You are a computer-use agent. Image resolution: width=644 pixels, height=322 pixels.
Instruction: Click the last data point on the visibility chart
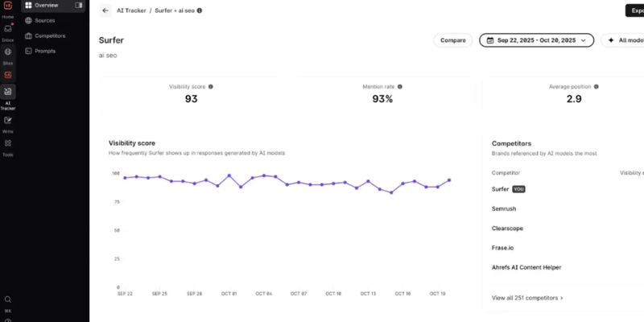[449, 180]
